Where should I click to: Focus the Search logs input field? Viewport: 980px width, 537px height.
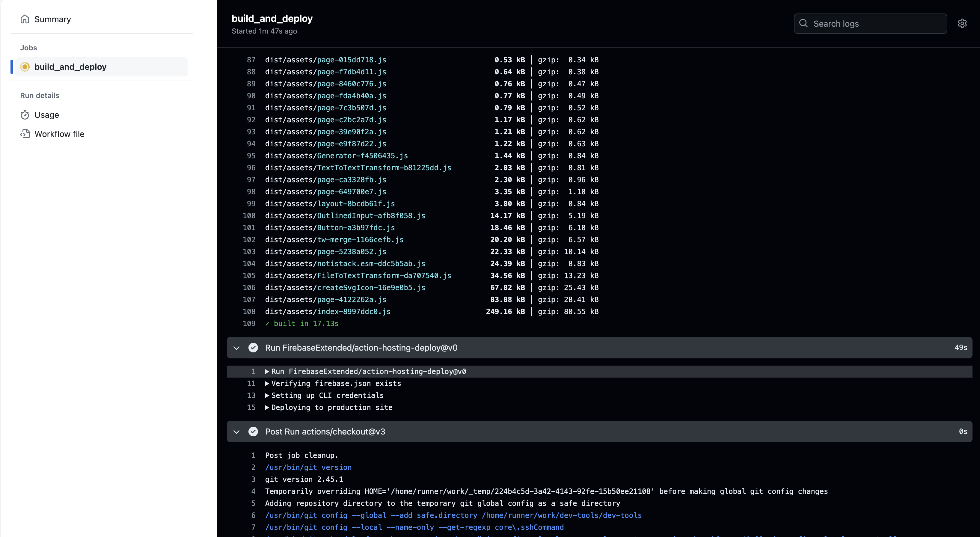coord(875,24)
